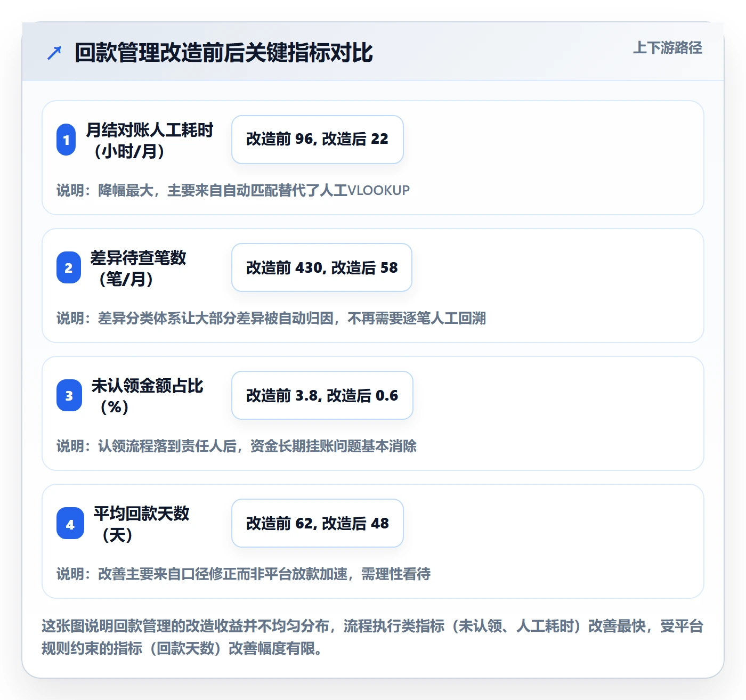Click the 差异待查笔数 metric label
The image size is (746, 700).
tap(139, 268)
